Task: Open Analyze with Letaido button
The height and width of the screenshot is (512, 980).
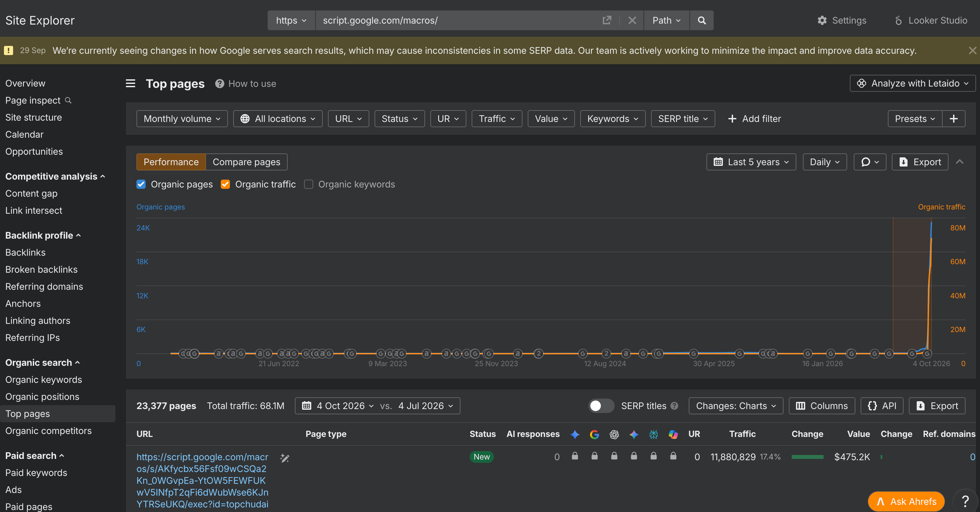Action: [x=912, y=83]
